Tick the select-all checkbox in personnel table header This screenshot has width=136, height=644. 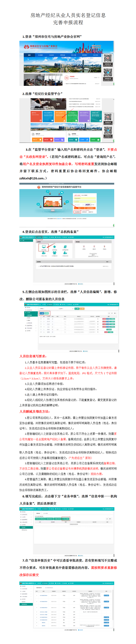tap(41, 316)
